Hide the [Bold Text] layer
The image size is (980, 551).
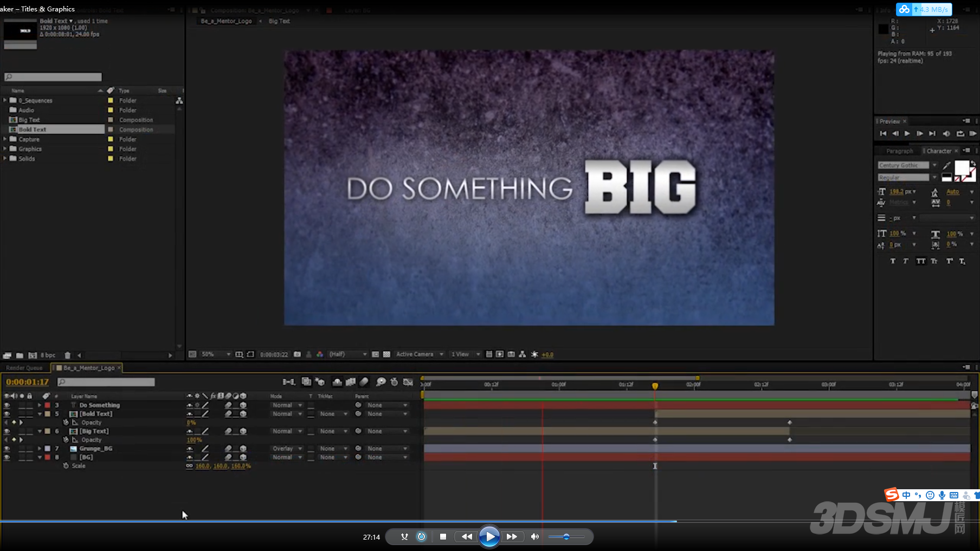(x=7, y=414)
